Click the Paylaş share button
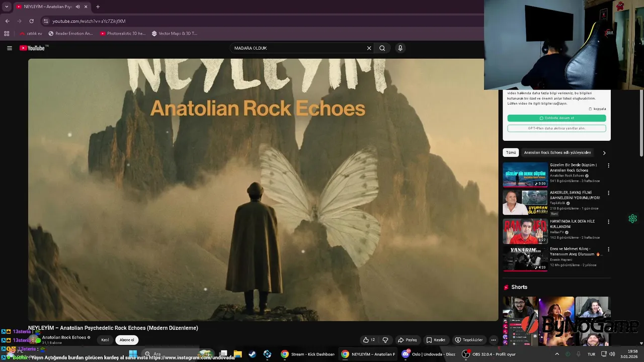 [x=407, y=340]
